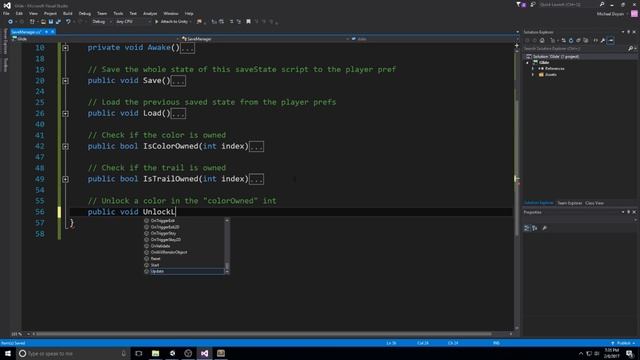Click the Preview Selected Items icon in Solution Explorer

(x=611, y=40)
